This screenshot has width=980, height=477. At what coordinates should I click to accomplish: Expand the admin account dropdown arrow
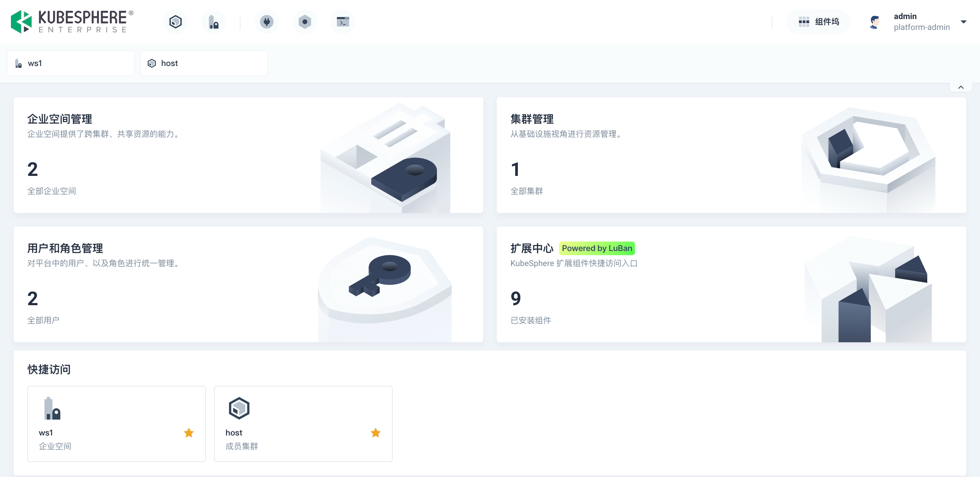[x=963, y=22]
